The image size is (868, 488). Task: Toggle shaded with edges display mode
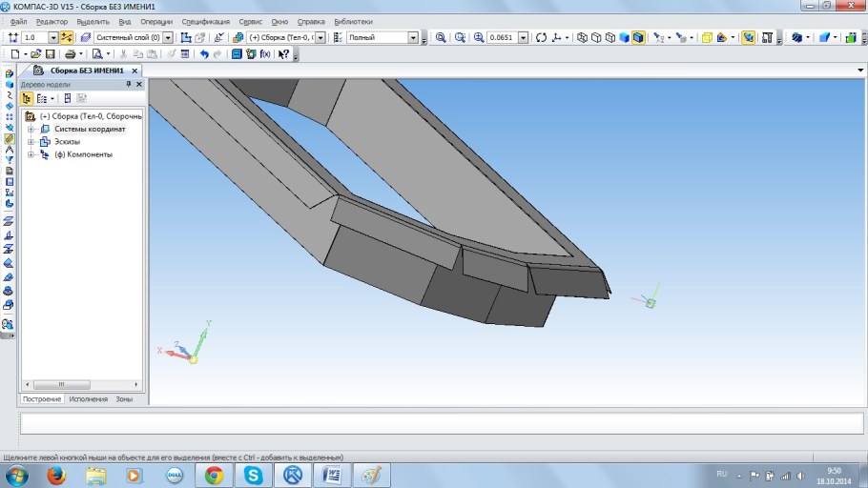coord(637,38)
